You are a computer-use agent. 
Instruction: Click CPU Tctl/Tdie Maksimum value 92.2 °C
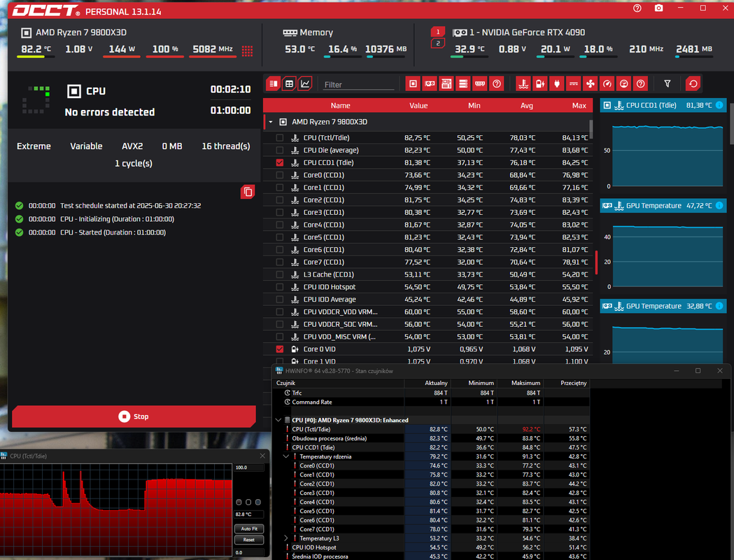pos(530,429)
